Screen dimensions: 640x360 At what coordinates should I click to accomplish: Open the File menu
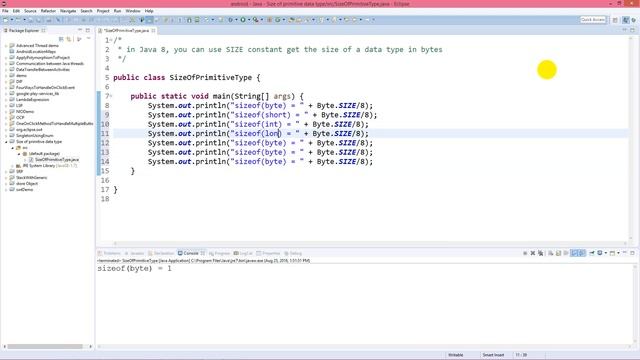point(5,11)
